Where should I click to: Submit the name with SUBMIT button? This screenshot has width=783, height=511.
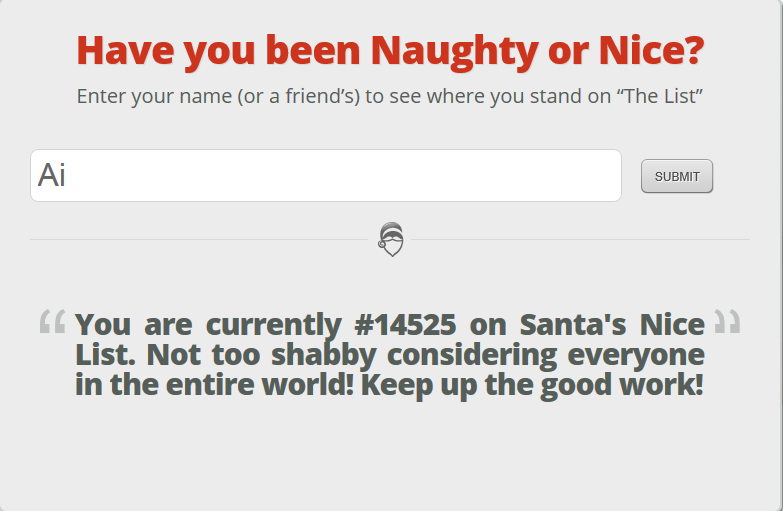[x=677, y=176]
